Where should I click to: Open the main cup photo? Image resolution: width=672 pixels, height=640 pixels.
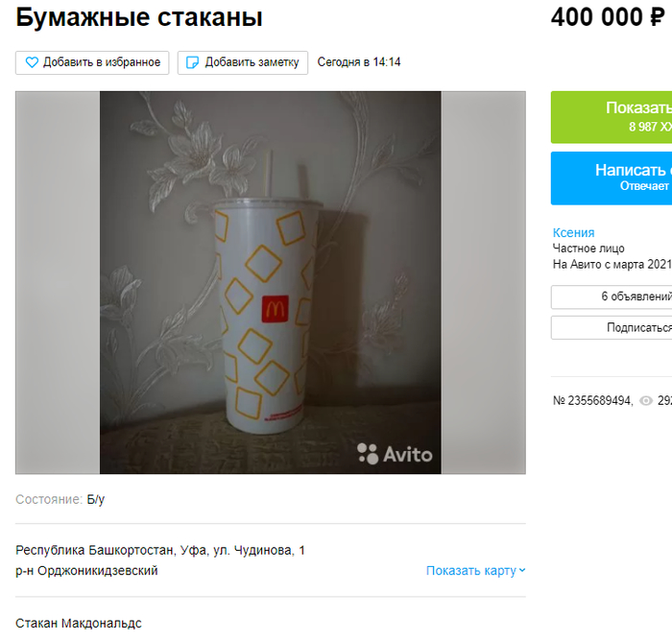coord(271,282)
